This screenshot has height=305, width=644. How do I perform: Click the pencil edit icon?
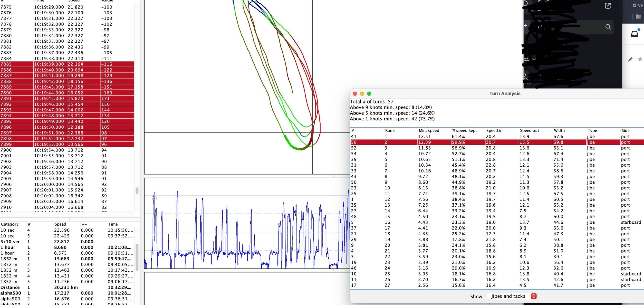(x=630, y=59)
